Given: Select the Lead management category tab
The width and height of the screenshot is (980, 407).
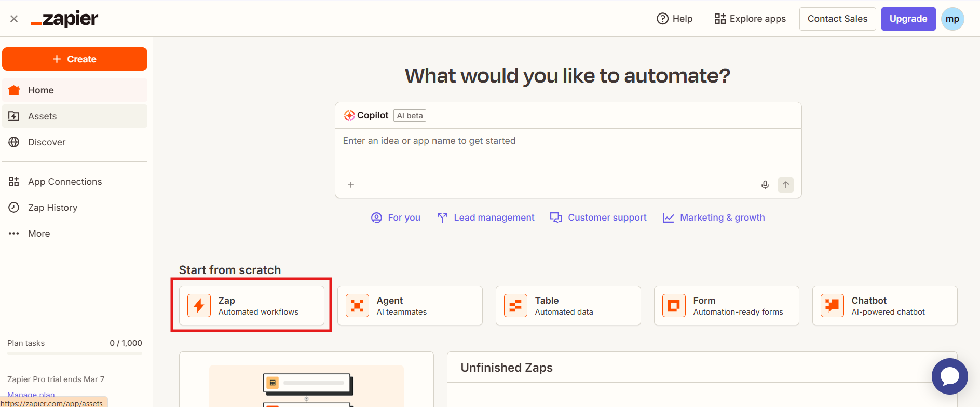Looking at the screenshot, I should 486,218.
